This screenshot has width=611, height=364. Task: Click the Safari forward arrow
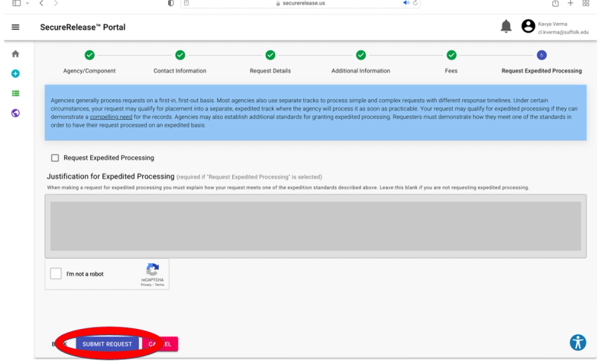56,4
